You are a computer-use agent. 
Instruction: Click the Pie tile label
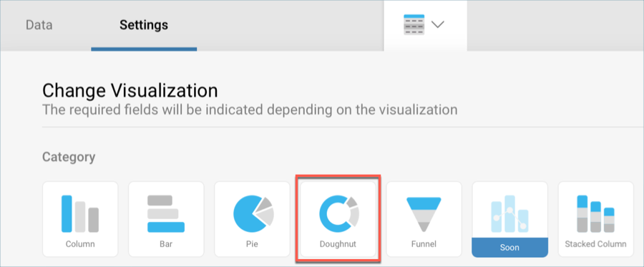[x=252, y=244]
